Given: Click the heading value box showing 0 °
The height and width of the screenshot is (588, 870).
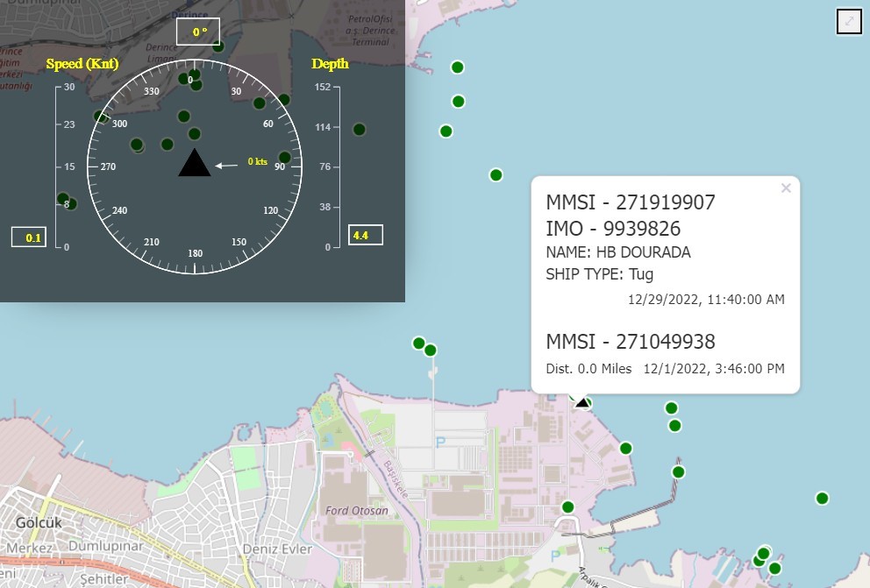Looking at the screenshot, I should (x=199, y=32).
